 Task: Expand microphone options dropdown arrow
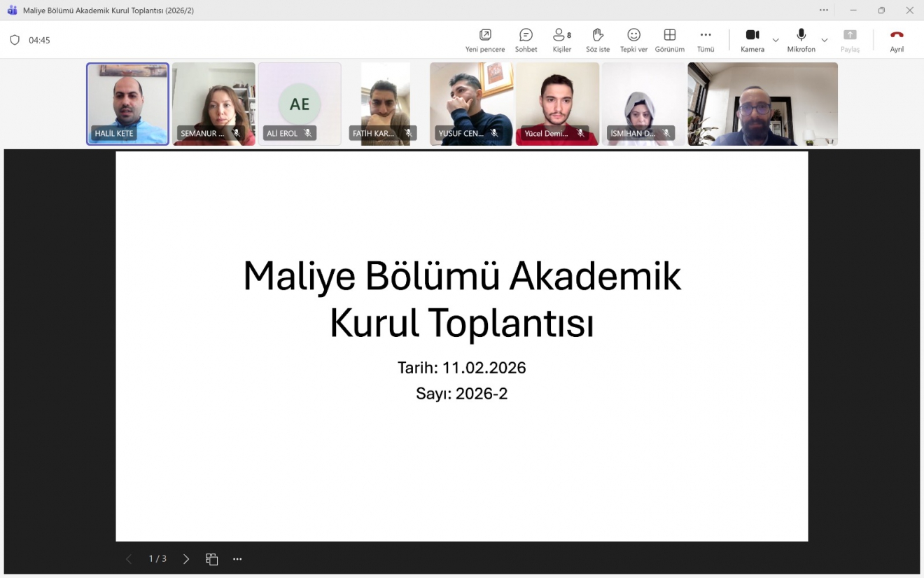825,40
